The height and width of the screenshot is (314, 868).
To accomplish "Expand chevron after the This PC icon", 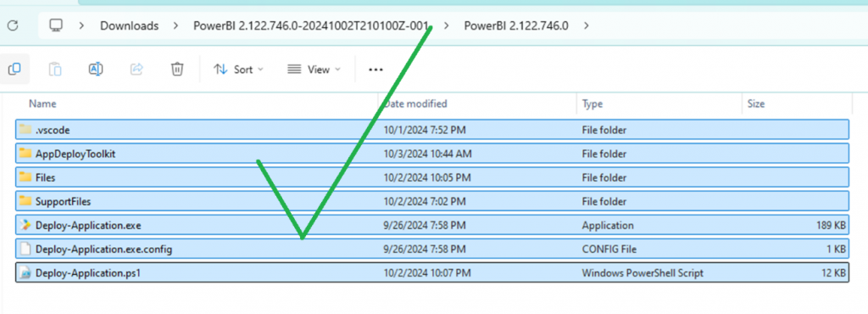I will coord(81,25).
